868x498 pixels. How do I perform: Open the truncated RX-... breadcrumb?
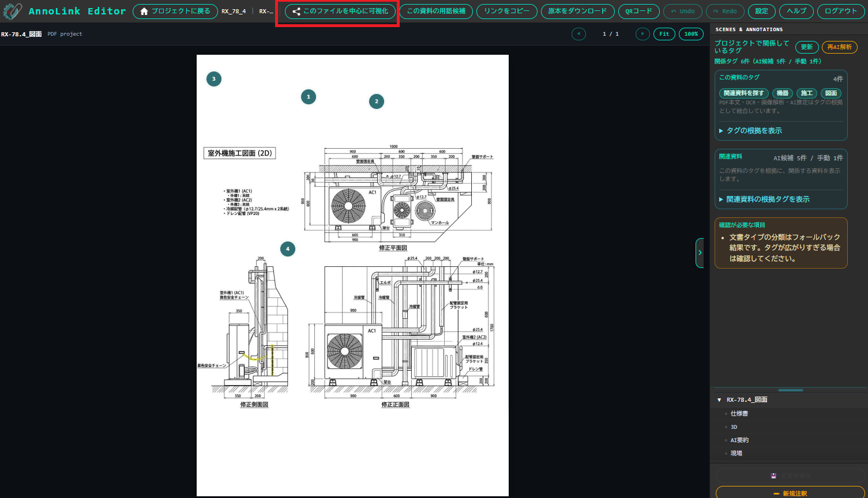(x=266, y=12)
